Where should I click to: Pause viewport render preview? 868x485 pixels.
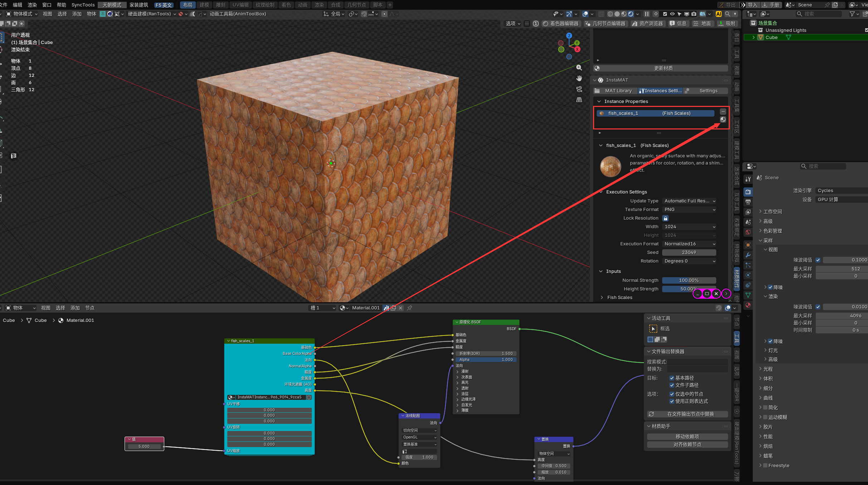647,14
